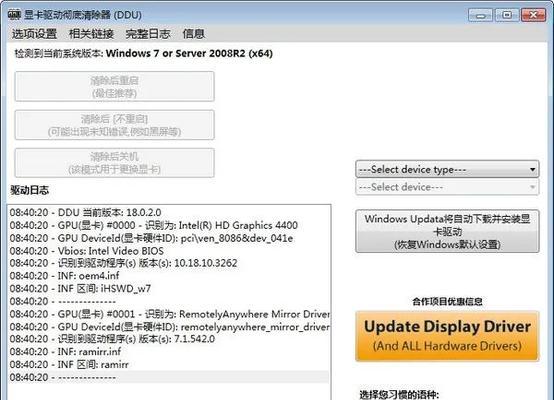Minimize the DDU window
The width and height of the screenshot is (554, 400).
pyautogui.click(x=480, y=15)
